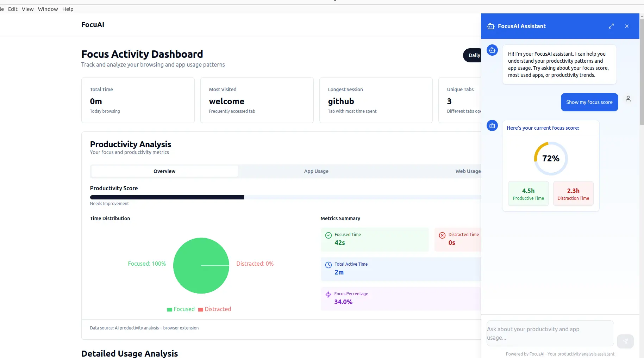Switch to the App Usage tab
Image resolution: width=644 pixels, height=358 pixels.
click(x=316, y=171)
